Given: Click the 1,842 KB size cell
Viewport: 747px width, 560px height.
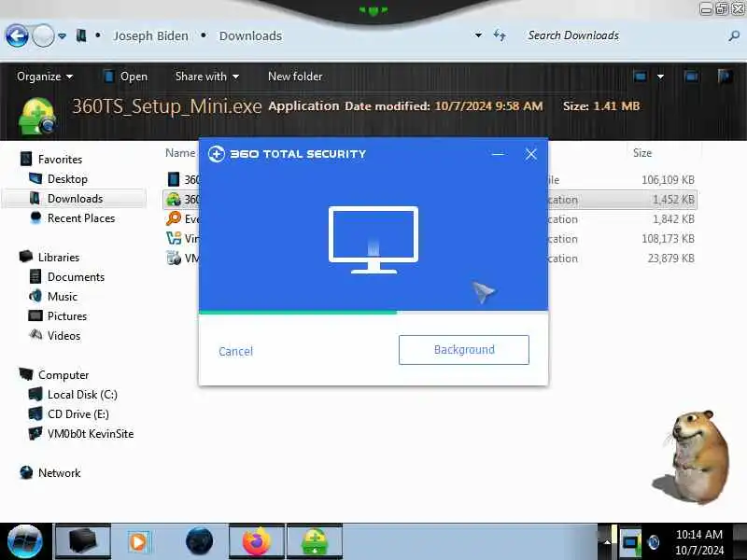Looking at the screenshot, I should tap(673, 219).
